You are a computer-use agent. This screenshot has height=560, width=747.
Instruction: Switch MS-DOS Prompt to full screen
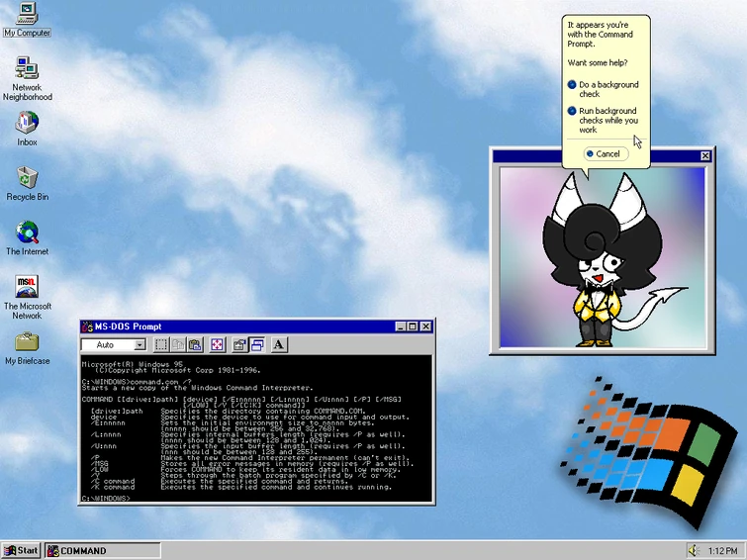click(218, 344)
